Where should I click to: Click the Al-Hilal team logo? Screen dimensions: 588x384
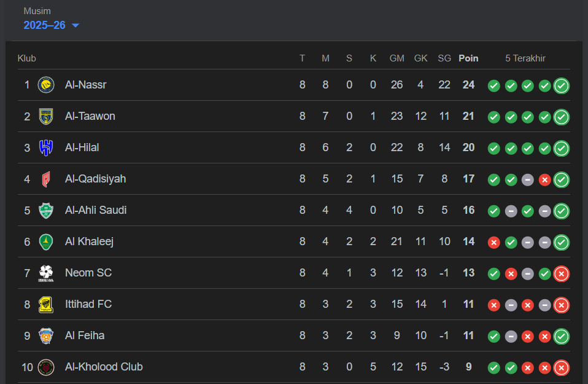coord(46,147)
